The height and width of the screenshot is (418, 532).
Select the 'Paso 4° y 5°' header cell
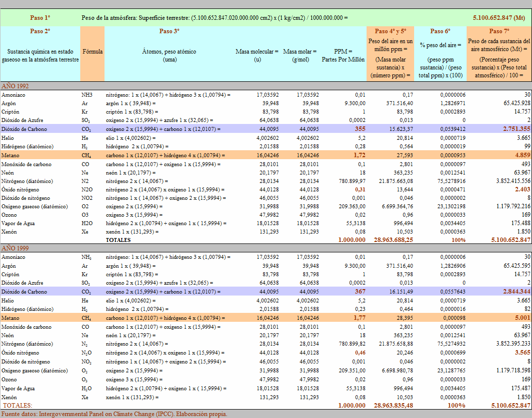(390, 31)
